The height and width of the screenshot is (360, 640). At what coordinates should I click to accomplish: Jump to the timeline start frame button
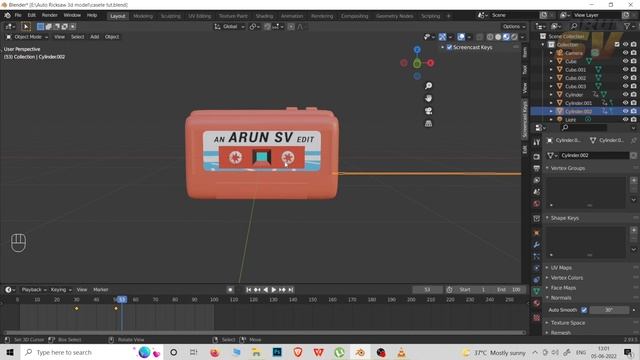point(249,290)
